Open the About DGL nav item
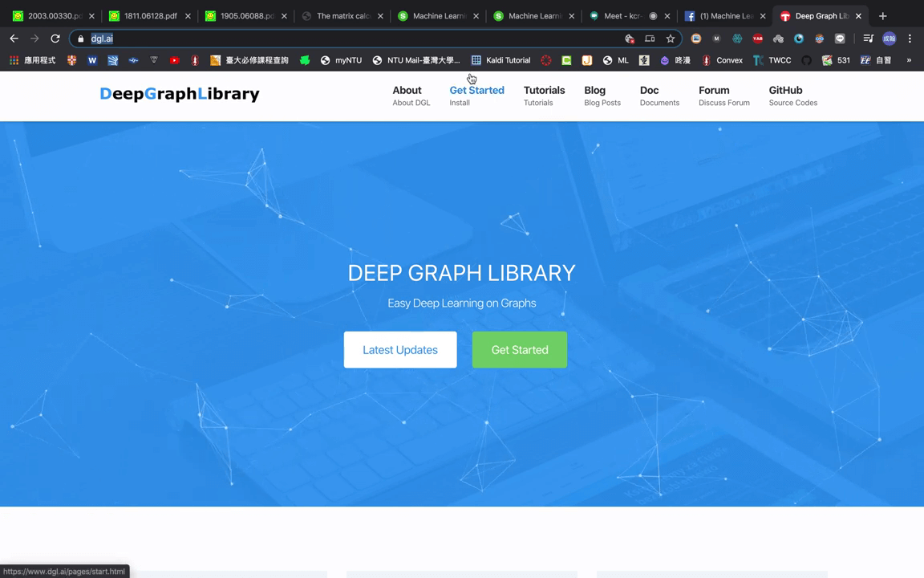The width and height of the screenshot is (924, 578). (x=411, y=96)
